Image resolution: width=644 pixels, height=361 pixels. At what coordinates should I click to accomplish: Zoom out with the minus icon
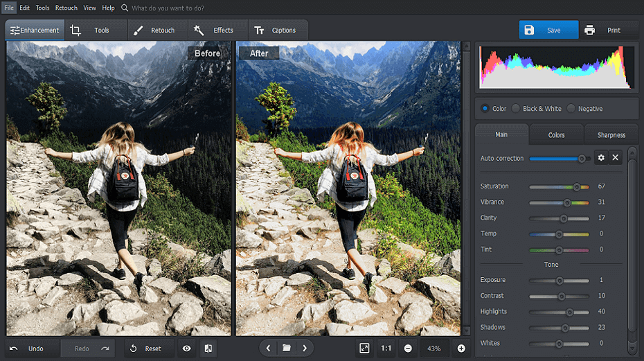[408, 349]
